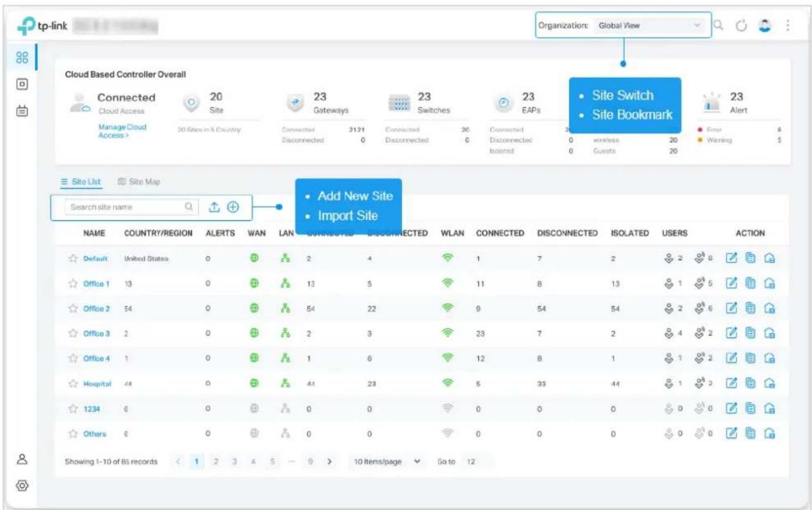Screen dimensions: 812x510
Task: Open the dashboard grid icon in sidebar
Action: [23, 57]
